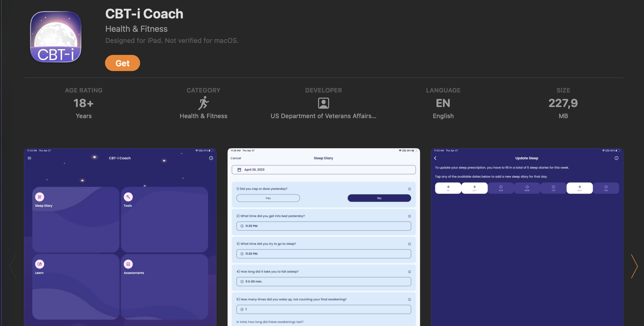Viewport: 644px width, 326px height.
Task: Choose No for the nap or doze question
Action: click(379, 198)
